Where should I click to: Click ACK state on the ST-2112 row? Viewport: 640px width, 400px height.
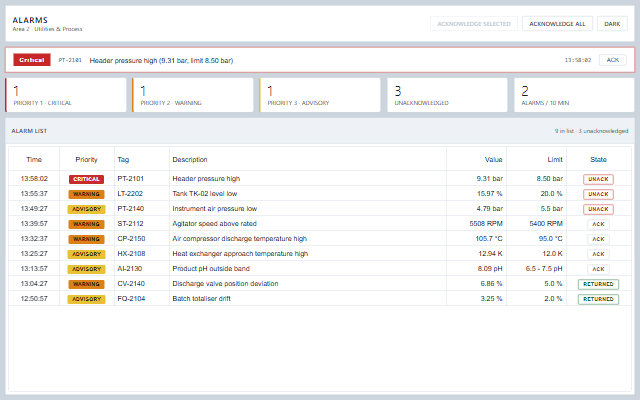tap(598, 224)
